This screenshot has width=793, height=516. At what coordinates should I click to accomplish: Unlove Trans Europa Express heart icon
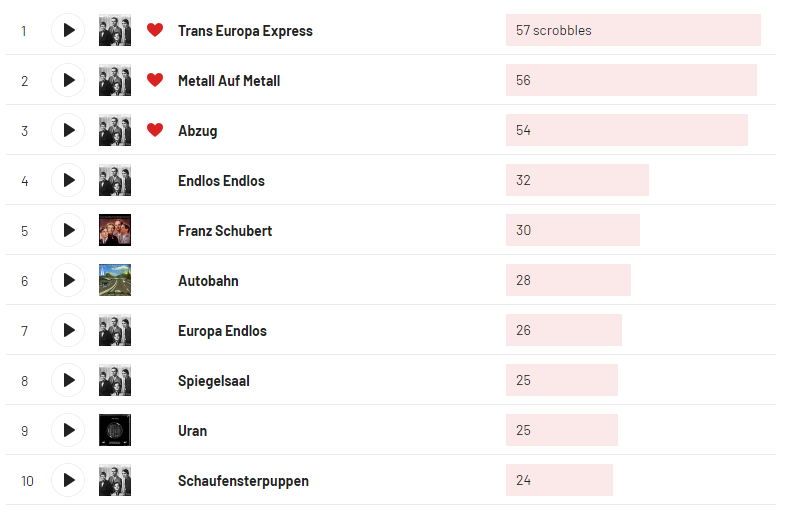point(154,30)
